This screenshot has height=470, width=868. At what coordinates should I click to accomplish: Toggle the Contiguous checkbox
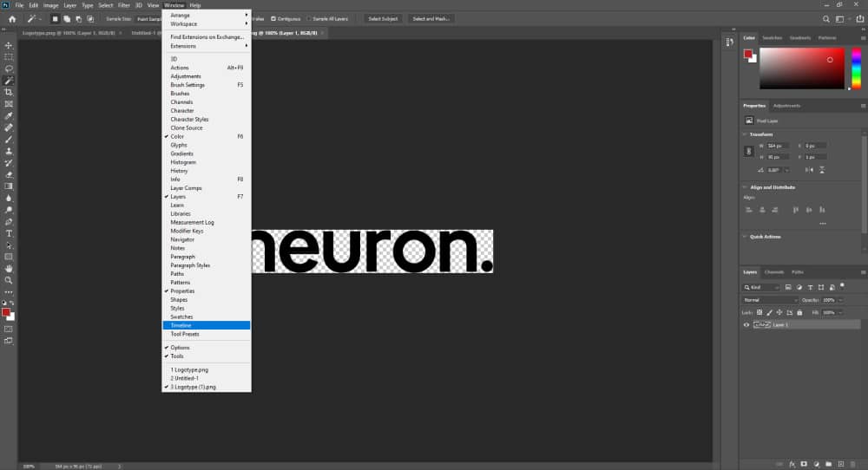(274, 18)
